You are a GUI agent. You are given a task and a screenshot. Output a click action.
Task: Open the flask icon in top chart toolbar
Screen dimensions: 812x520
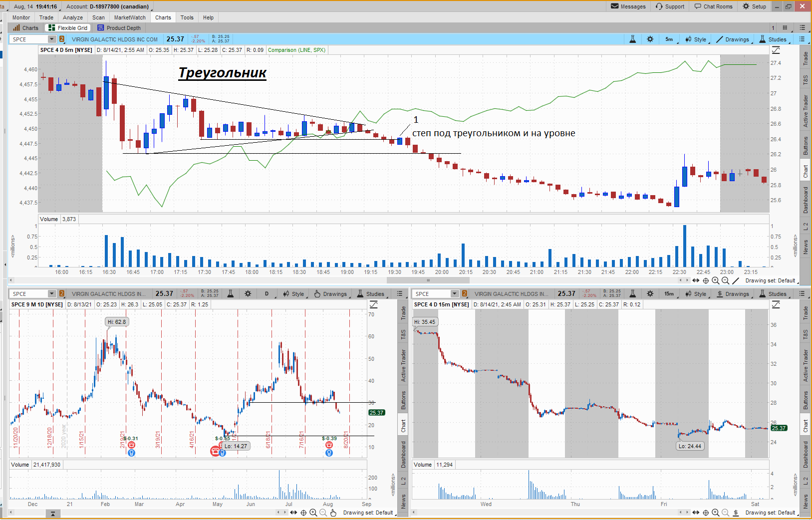pyautogui.click(x=633, y=39)
